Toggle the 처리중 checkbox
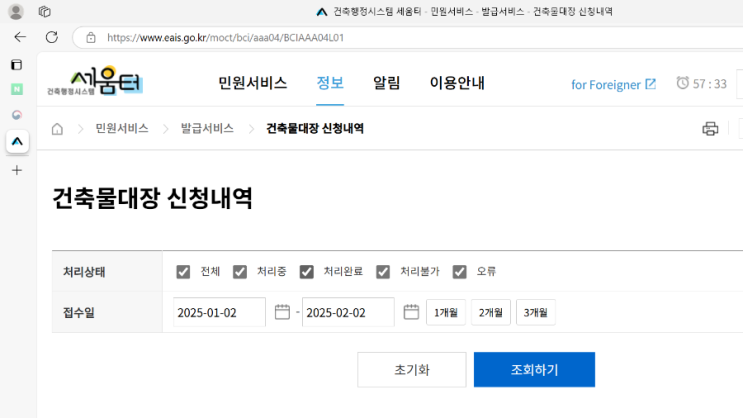Viewport: 743px width, 418px height. pyautogui.click(x=240, y=272)
